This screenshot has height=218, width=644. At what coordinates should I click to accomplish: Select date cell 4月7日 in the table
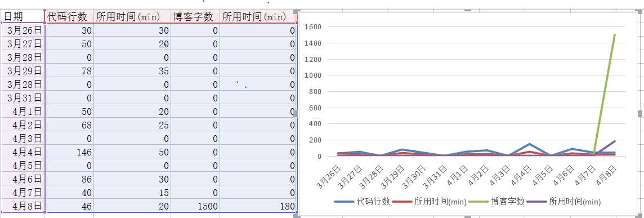coord(23,193)
